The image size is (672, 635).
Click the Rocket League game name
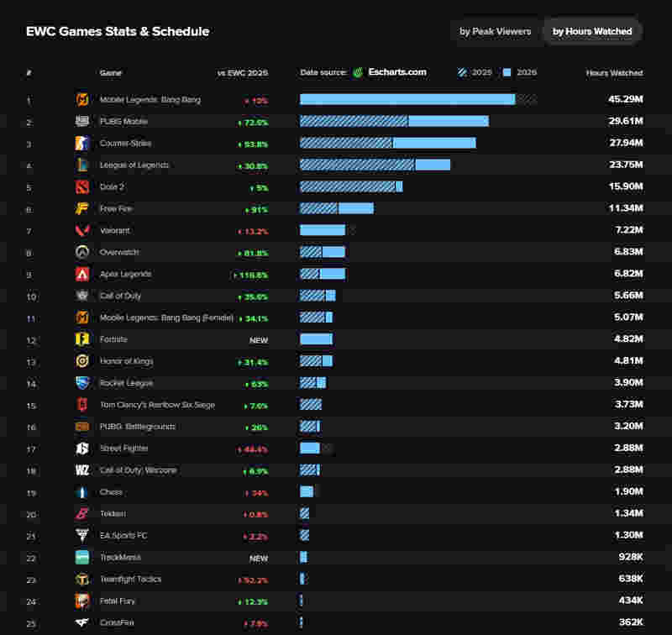click(126, 383)
